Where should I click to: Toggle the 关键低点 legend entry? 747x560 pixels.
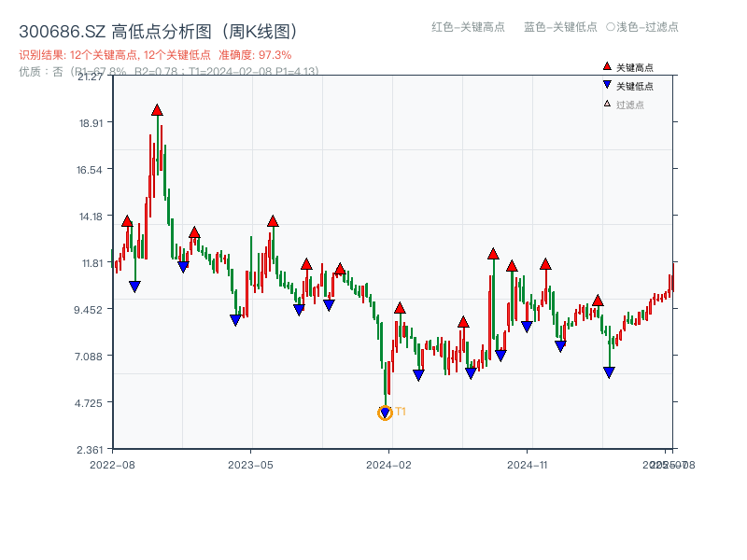pos(628,86)
